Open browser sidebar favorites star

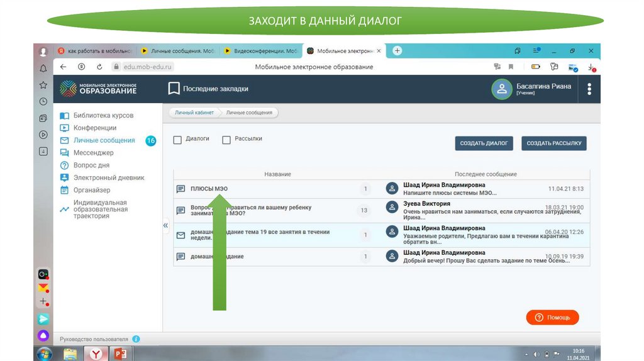pos(43,85)
